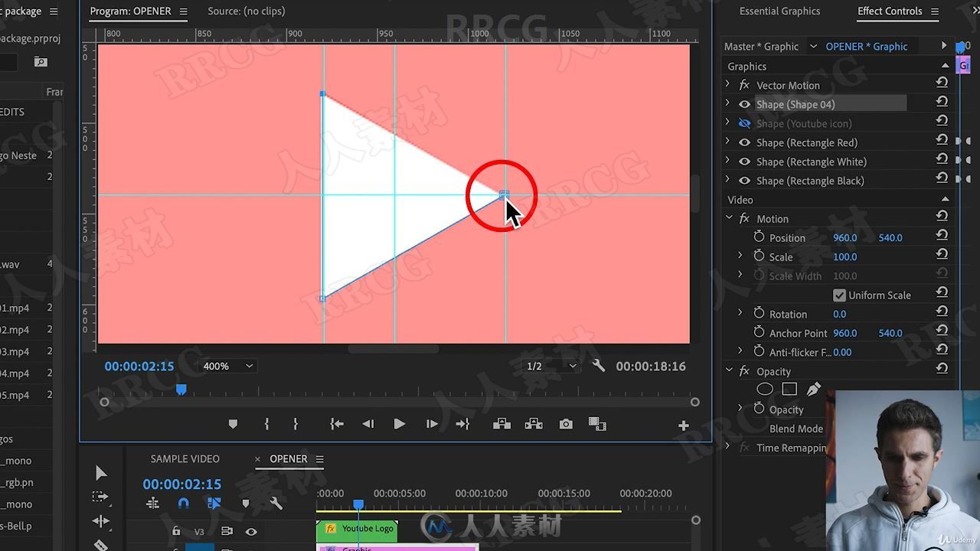The height and width of the screenshot is (551, 980).
Task: Expand Shape (Shape 04) properties
Action: coord(728,104)
